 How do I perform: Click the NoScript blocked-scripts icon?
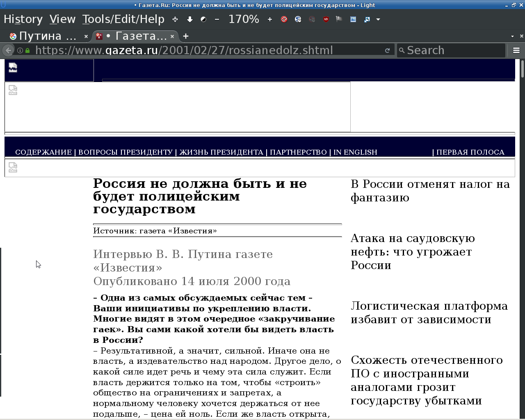(x=284, y=19)
